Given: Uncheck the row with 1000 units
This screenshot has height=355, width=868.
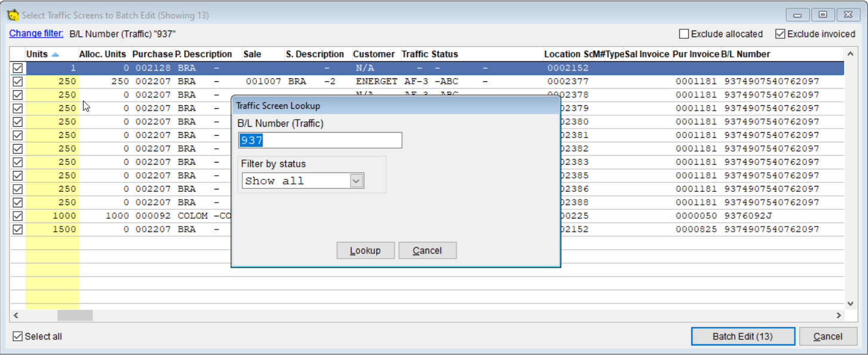Looking at the screenshot, I should tap(18, 216).
